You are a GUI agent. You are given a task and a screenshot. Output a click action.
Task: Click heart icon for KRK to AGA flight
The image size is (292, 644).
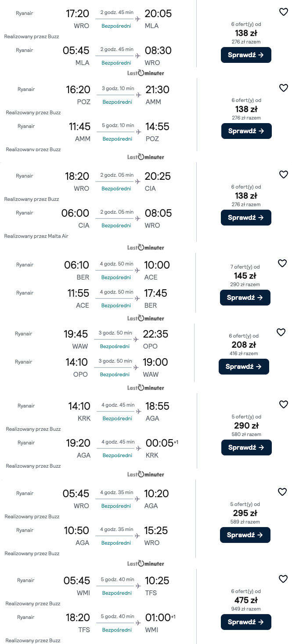pos(284,404)
